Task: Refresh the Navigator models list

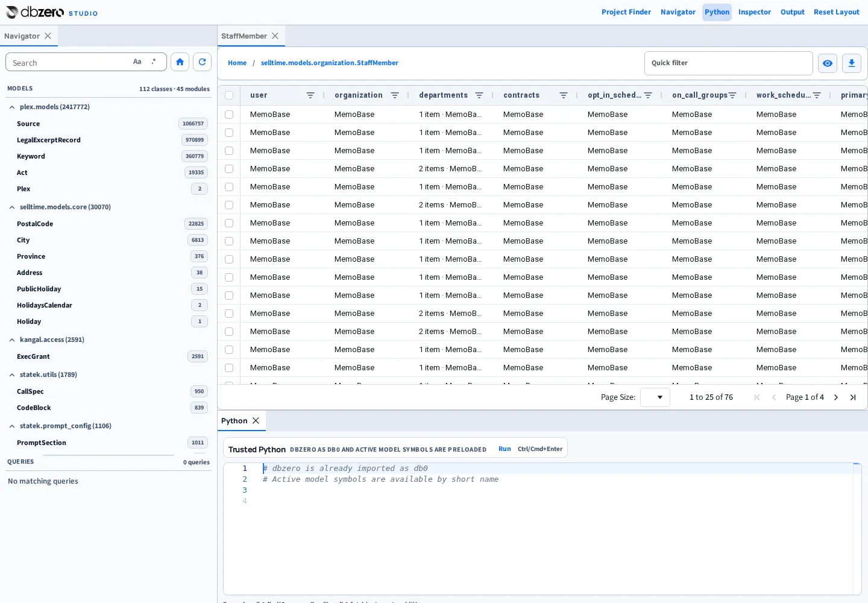Action: coord(202,62)
